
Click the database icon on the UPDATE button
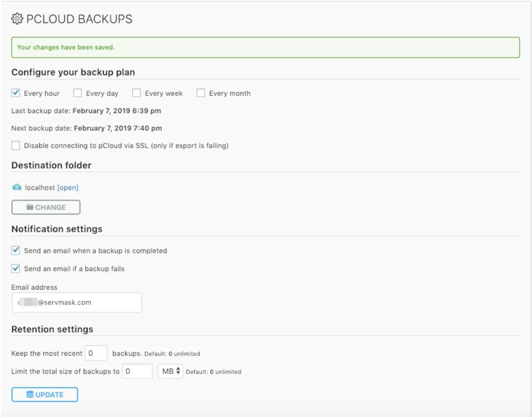coord(30,394)
